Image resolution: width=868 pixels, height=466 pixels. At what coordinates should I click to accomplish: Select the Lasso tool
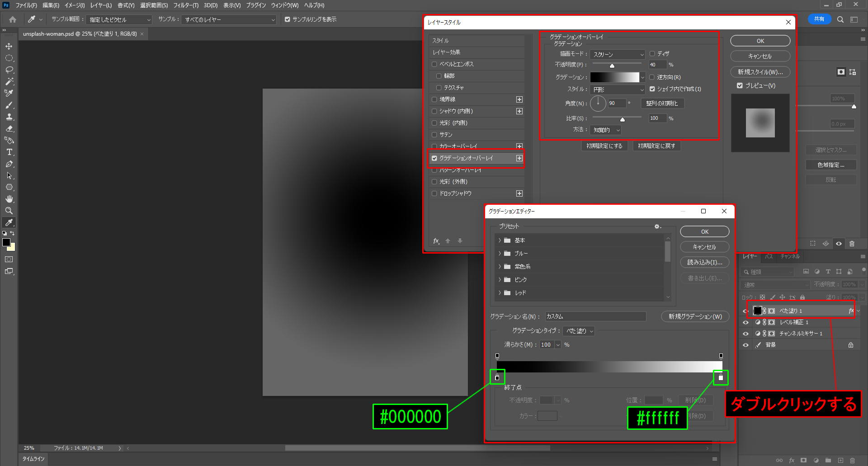pyautogui.click(x=9, y=70)
